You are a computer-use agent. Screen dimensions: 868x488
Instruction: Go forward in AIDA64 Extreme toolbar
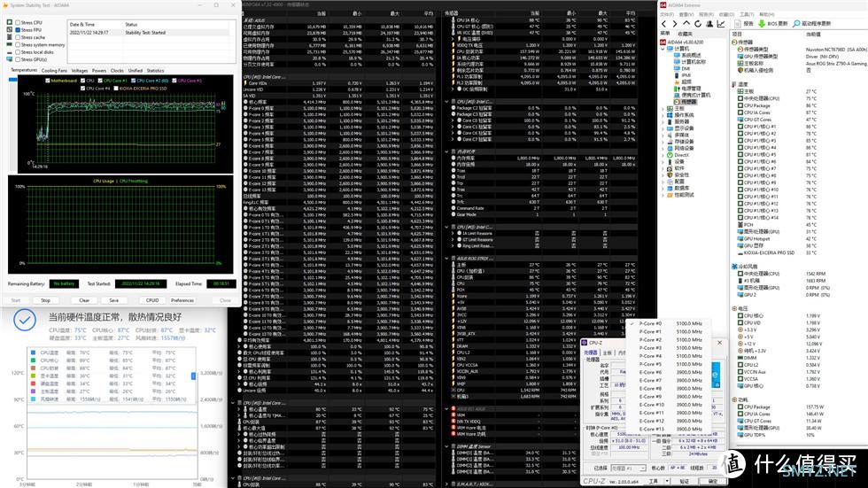[675, 24]
